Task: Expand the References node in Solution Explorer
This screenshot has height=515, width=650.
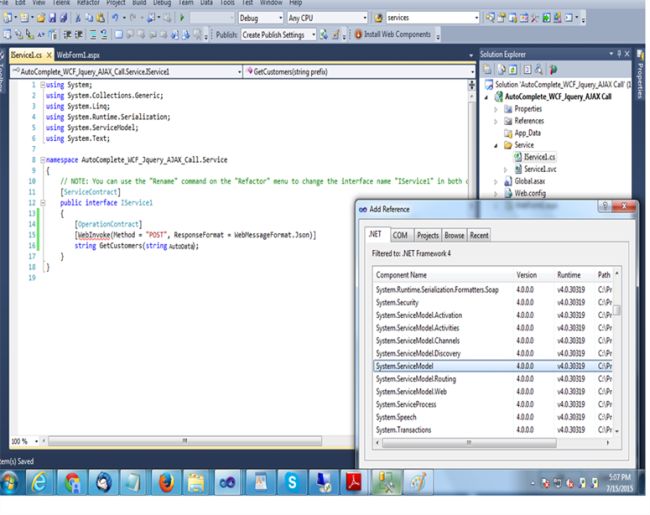Action: click(496, 121)
